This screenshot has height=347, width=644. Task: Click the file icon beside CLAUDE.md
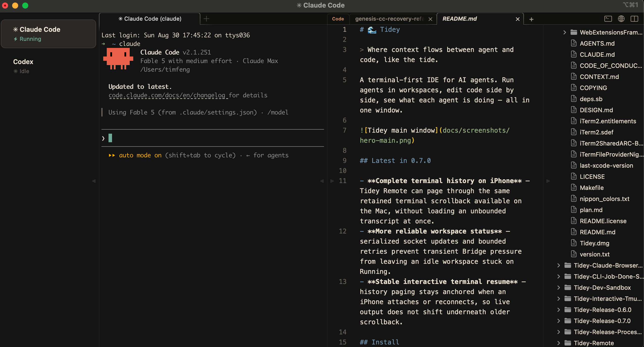[x=574, y=54]
